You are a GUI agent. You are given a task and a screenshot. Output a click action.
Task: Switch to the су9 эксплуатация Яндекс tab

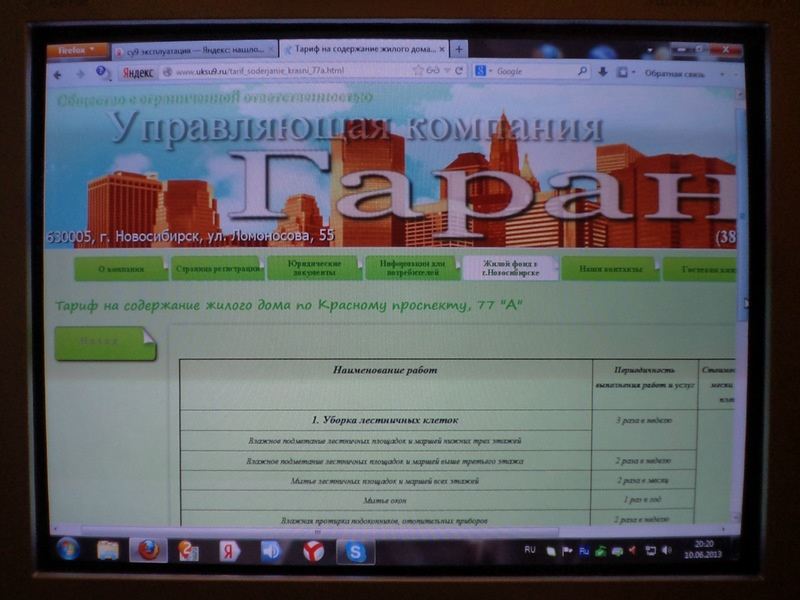(194, 51)
